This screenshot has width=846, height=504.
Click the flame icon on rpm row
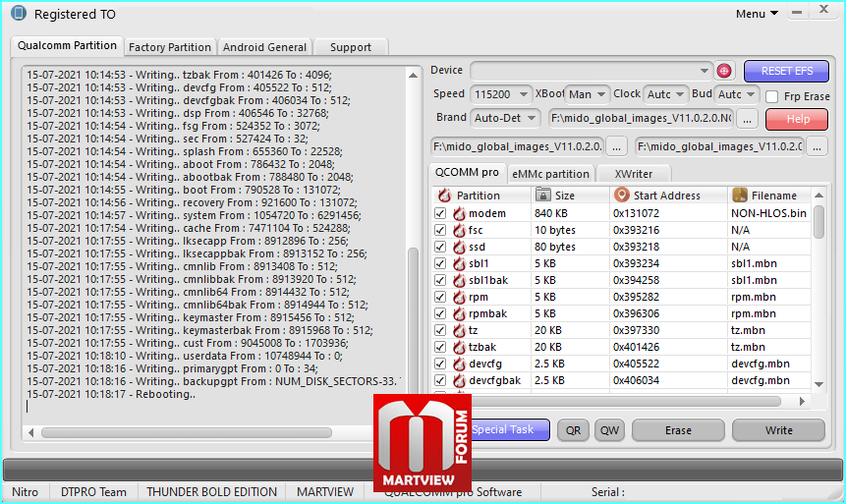coord(459,298)
